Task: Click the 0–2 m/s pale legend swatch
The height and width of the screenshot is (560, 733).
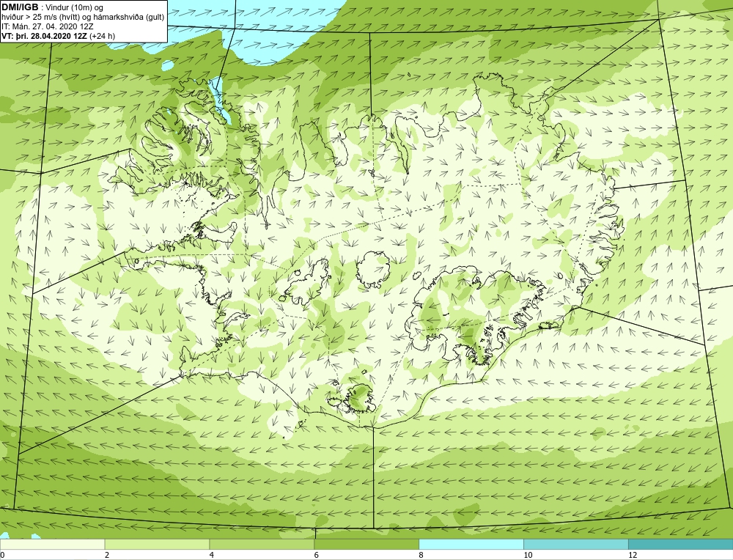Action: pos(52,544)
